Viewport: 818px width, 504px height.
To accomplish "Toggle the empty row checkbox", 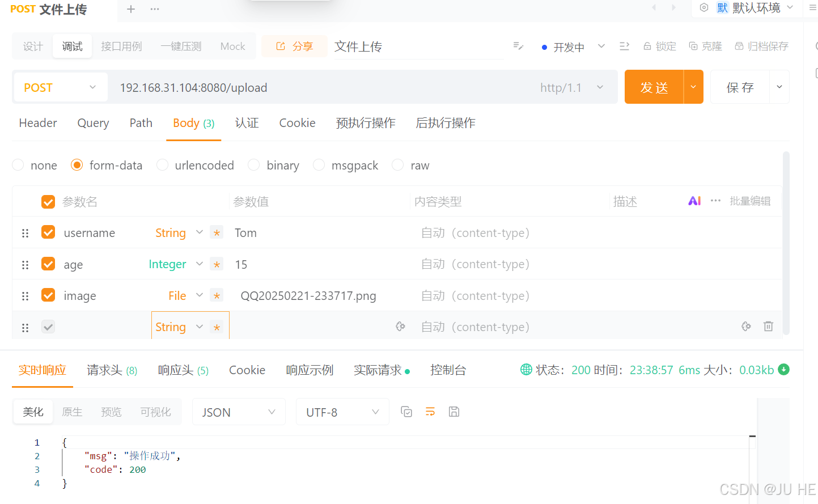I will pos(48,327).
